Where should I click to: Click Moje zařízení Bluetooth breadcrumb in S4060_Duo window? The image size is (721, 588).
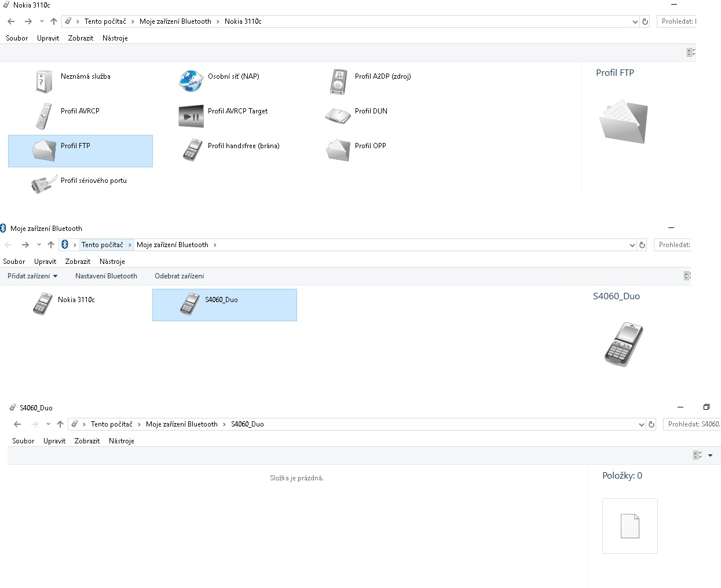pyautogui.click(x=182, y=424)
